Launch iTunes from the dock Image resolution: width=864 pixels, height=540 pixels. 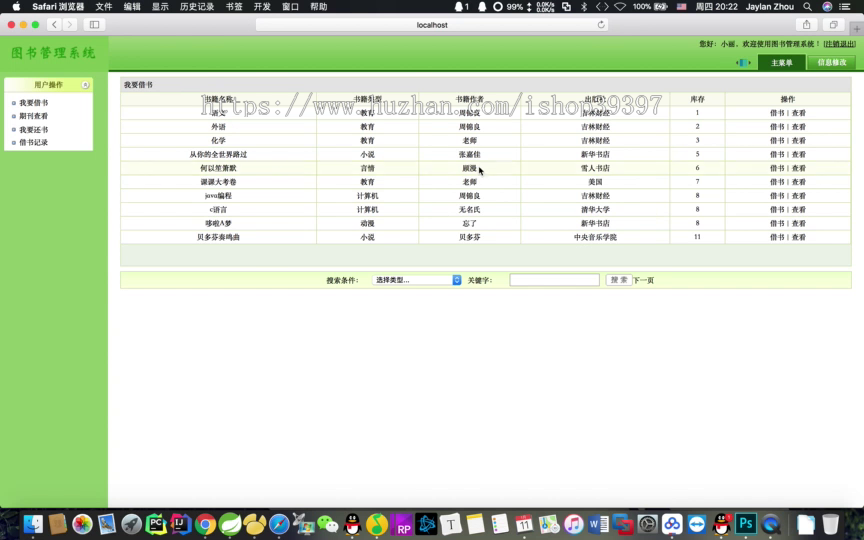[x=574, y=524]
